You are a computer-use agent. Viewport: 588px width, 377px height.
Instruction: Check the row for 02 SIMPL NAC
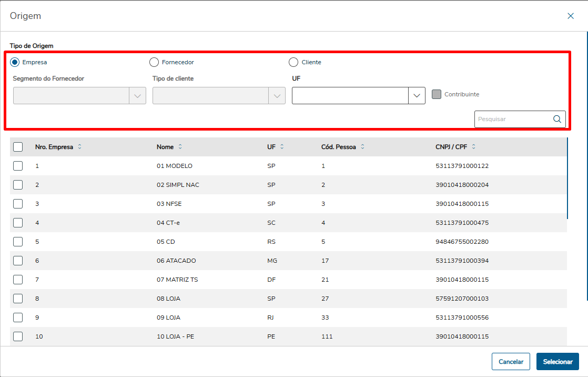[18, 185]
